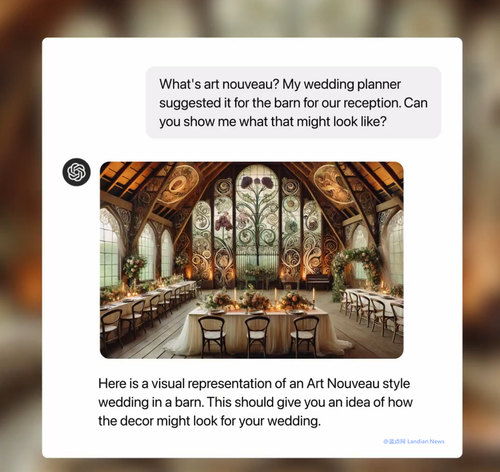This screenshot has width=500, height=472.
Task: Open the generated Art Nouveau barn image
Action: (252, 260)
